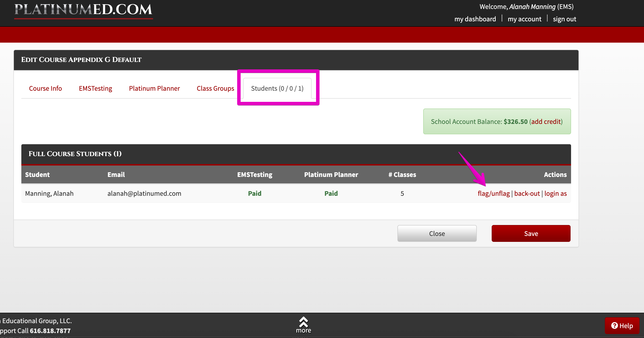
Task: Go to the Class Groups tab
Action: point(215,88)
